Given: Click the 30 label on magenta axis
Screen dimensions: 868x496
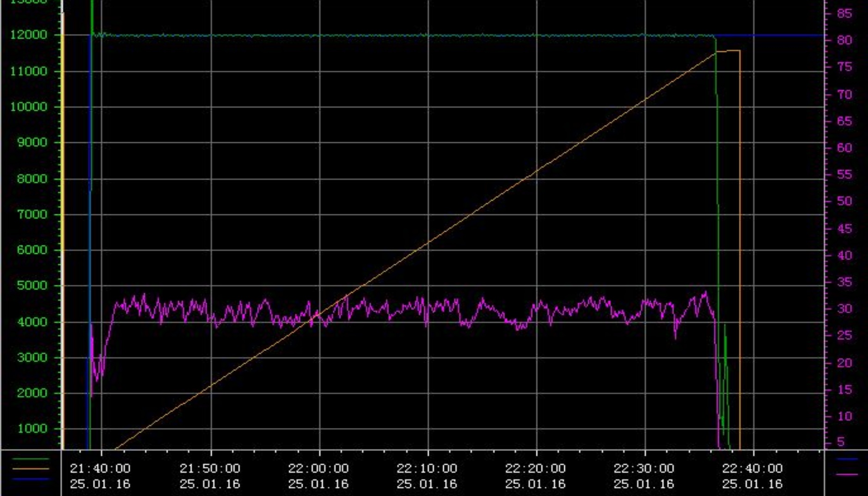Looking at the screenshot, I should point(844,308).
